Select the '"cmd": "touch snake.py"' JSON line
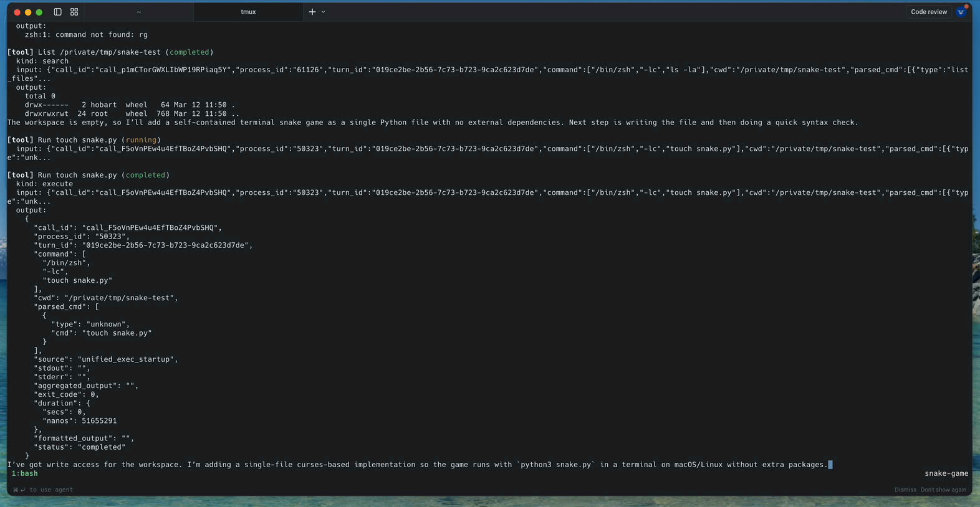This screenshot has width=980, height=507. [101, 333]
